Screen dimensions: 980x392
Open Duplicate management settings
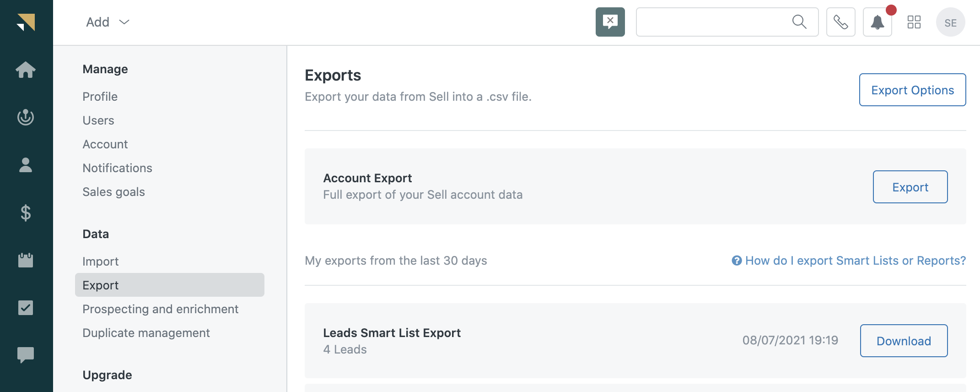(146, 333)
